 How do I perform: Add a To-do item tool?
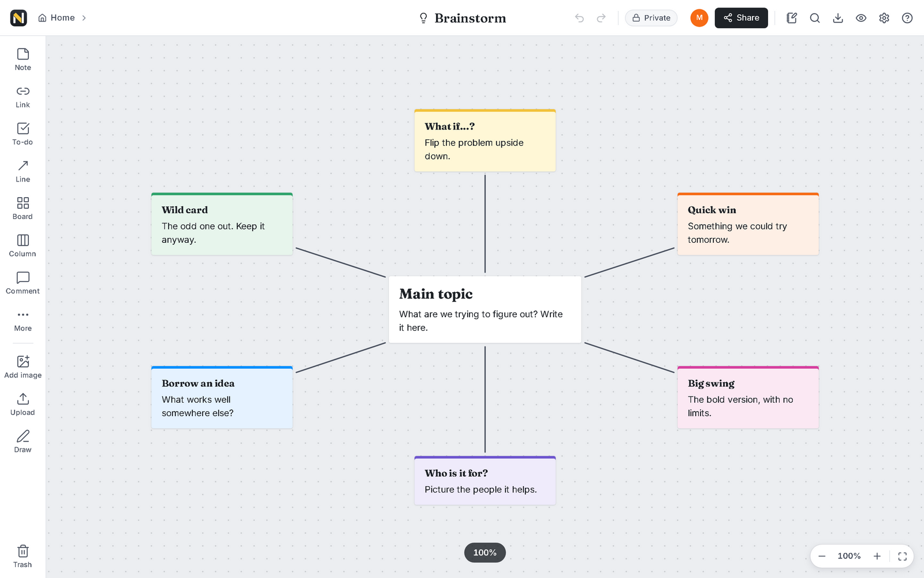[23, 134]
